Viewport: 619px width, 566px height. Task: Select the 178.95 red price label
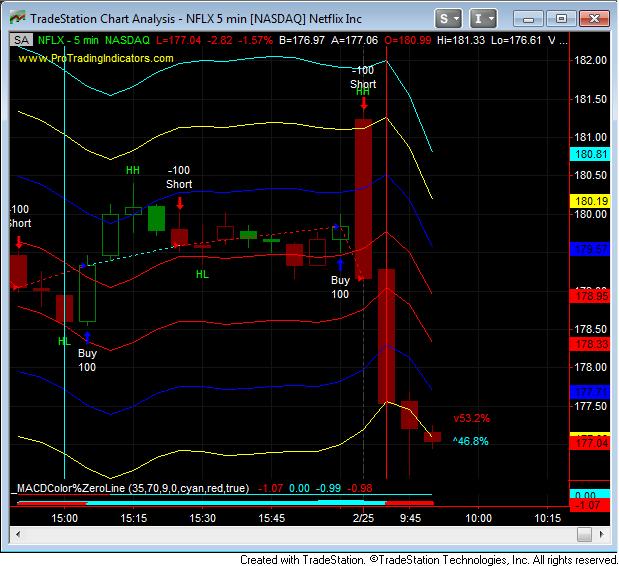point(590,296)
